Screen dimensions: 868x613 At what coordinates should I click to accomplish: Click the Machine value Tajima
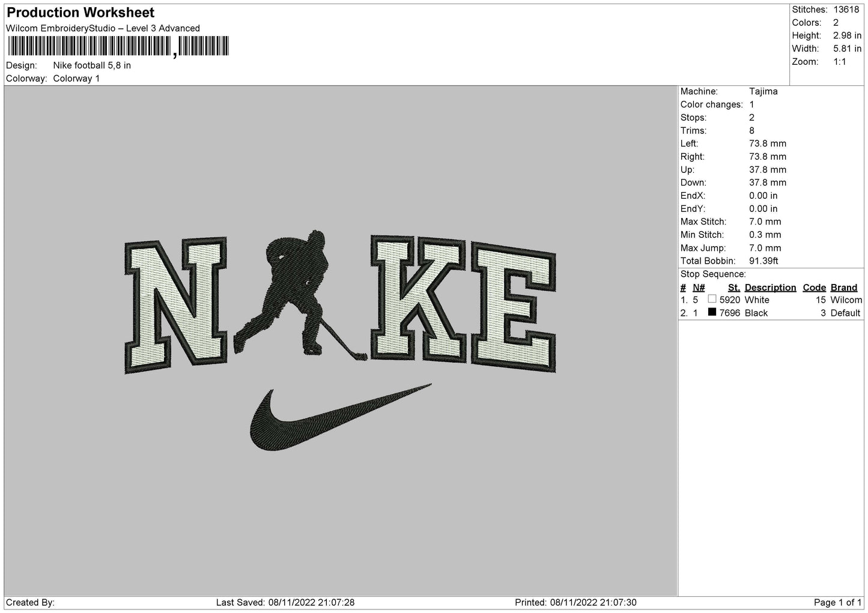click(763, 91)
